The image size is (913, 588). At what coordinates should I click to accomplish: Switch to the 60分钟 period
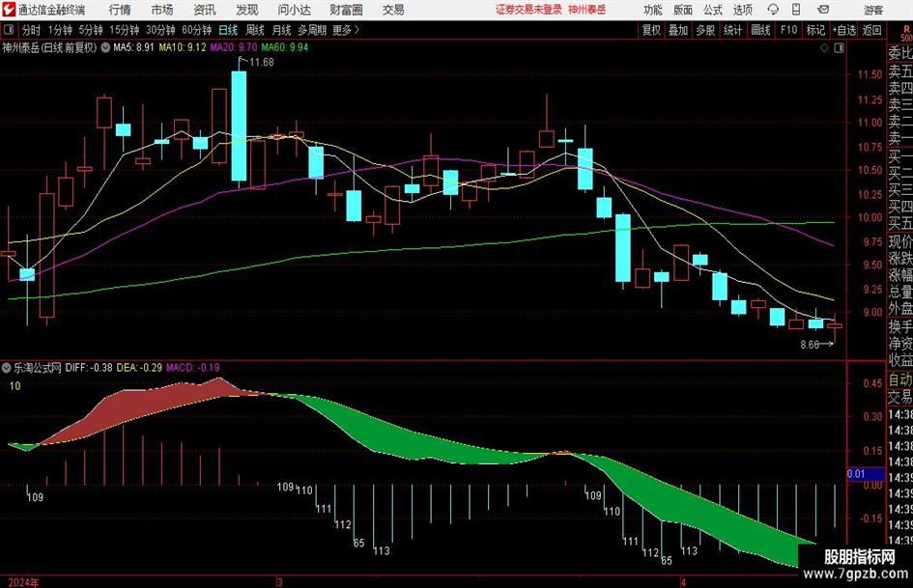pyautogui.click(x=196, y=30)
